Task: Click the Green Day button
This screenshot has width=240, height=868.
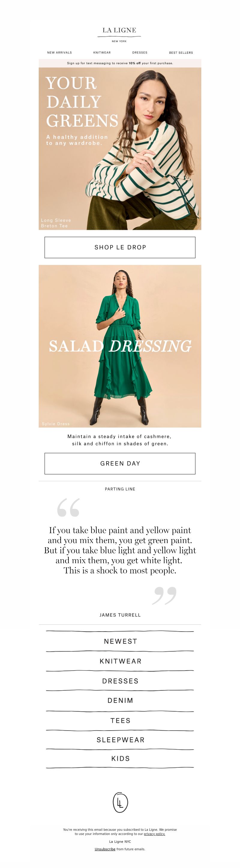Action: coord(120,463)
